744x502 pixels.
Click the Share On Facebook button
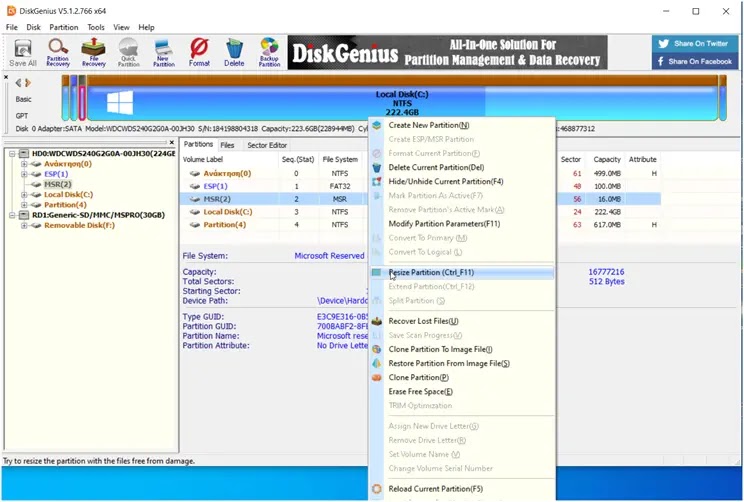pos(695,61)
